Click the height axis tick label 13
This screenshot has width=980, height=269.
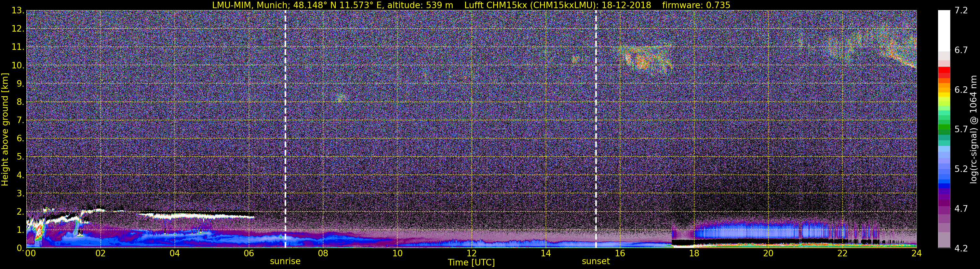(x=18, y=11)
